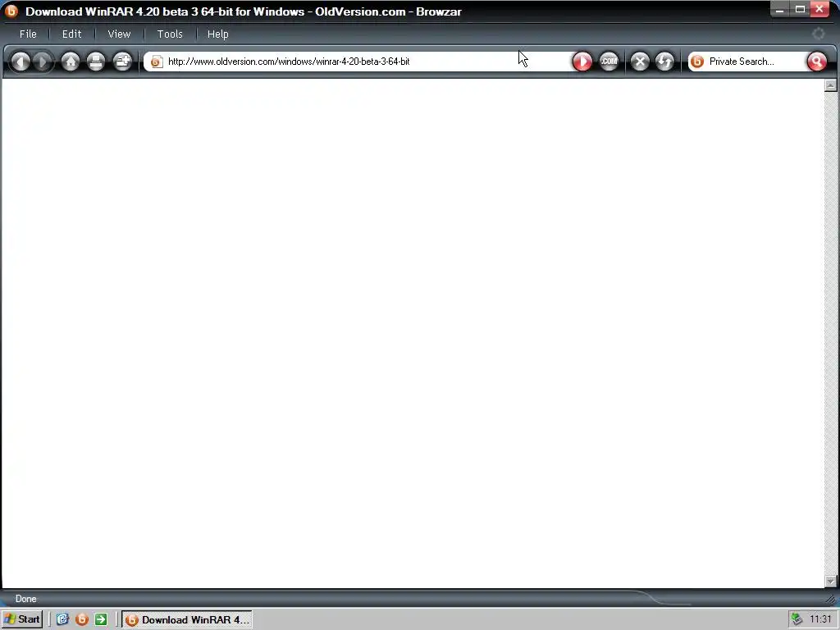Click the scrollbar up arrow
This screenshot has height=630, width=840.
click(830, 85)
